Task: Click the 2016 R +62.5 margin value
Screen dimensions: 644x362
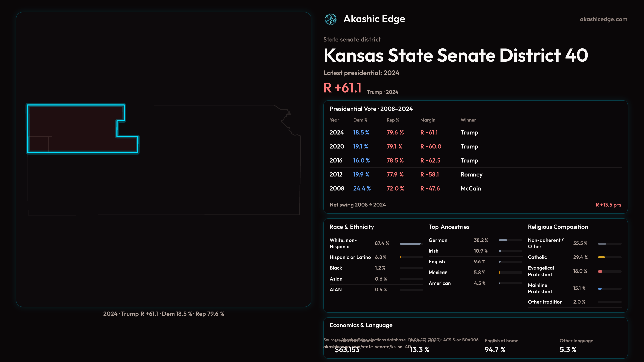Action: click(430, 161)
